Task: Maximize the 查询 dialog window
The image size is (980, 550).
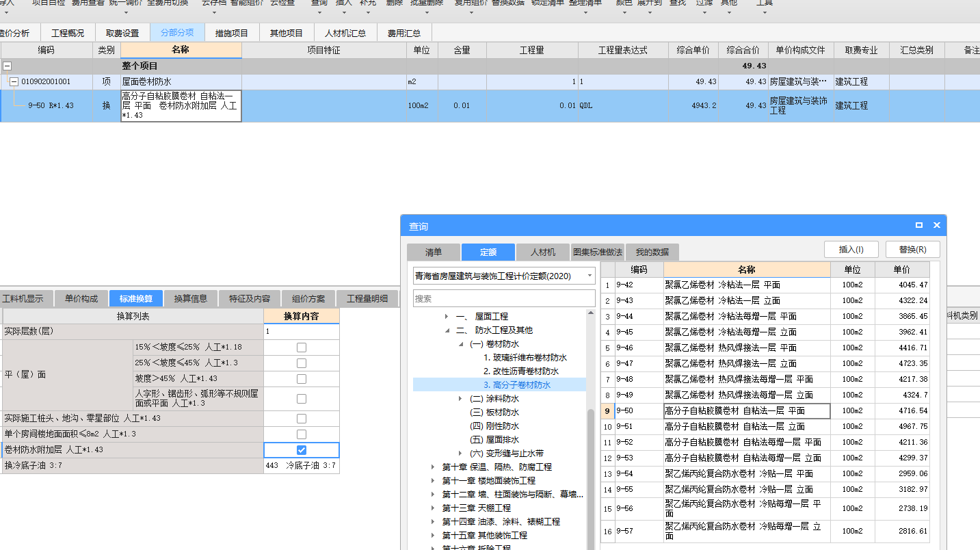Action: coord(919,225)
